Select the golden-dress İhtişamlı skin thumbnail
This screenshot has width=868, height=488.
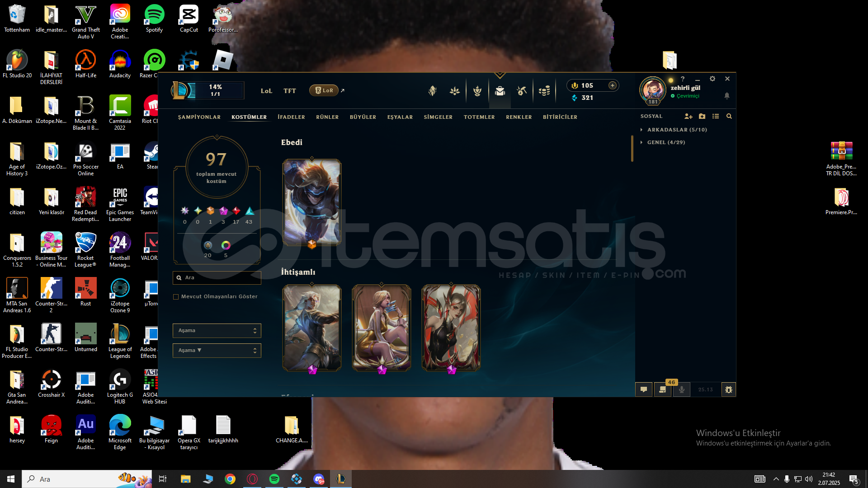click(382, 328)
